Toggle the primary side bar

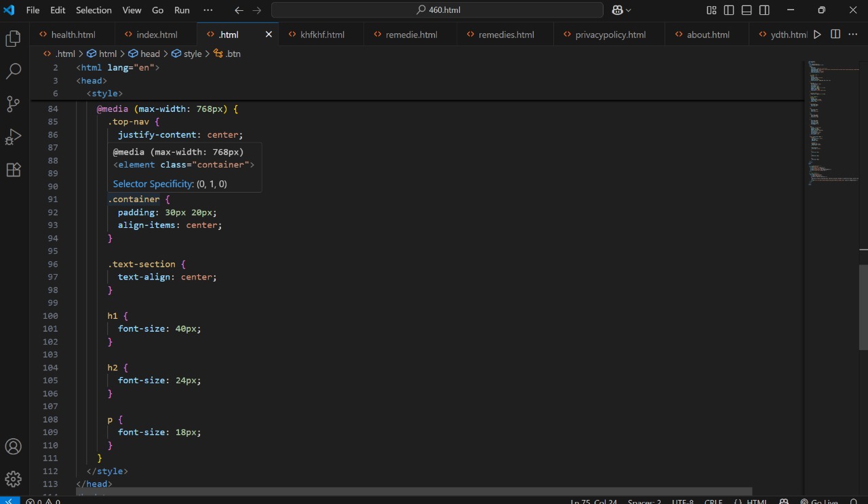coord(729,10)
